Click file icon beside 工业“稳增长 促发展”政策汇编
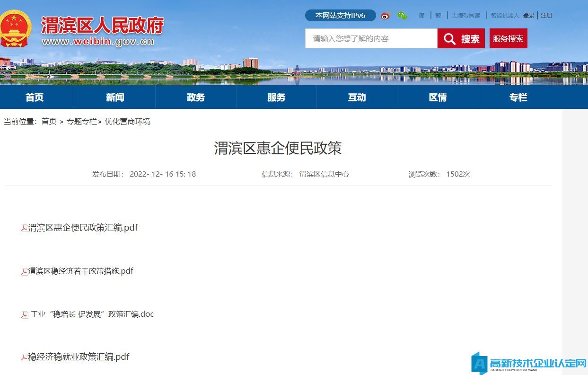 [25, 315]
